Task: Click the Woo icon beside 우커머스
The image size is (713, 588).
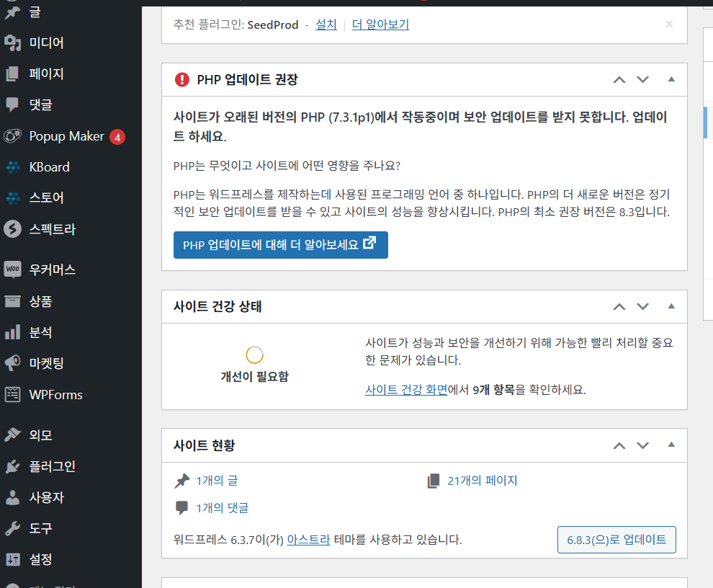Action: pyautogui.click(x=13, y=269)
